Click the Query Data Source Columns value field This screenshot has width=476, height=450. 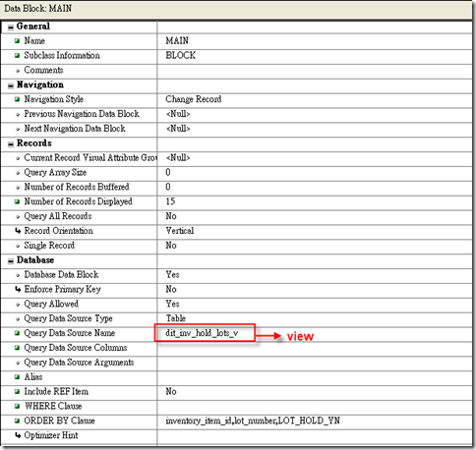click(x=315, y=348)
